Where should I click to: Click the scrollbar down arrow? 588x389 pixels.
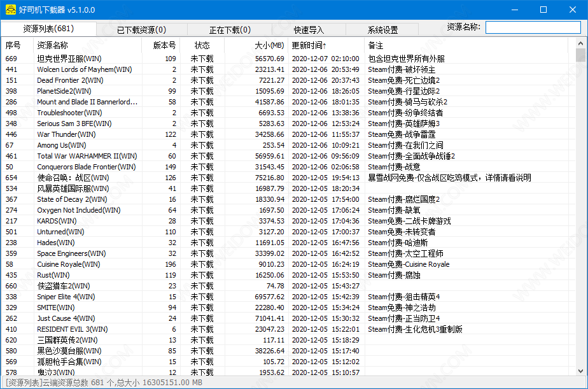click(580, 371)
